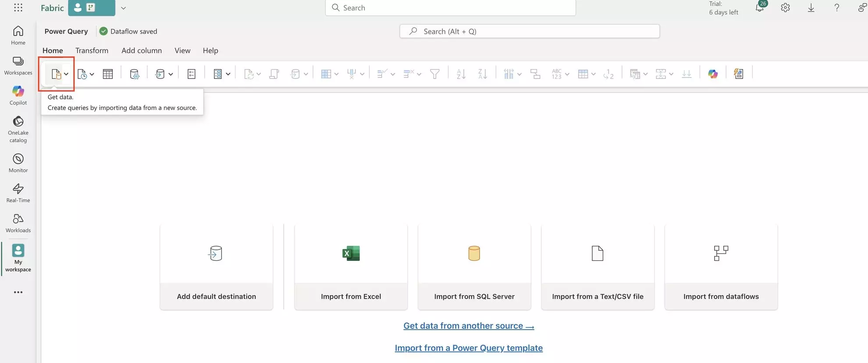868x363 pixels.
Task: Click the document-with-clock icon in the toolbar
Action: tap(82, 74)
